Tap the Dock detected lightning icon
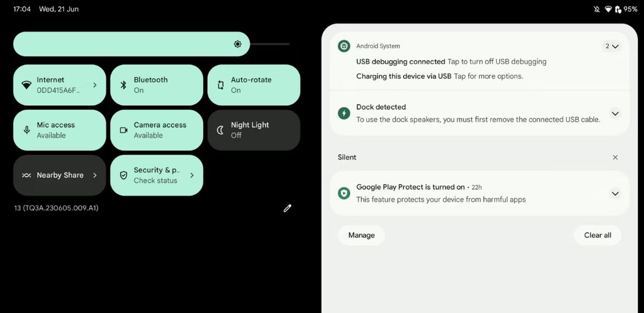 pos(344,113)
